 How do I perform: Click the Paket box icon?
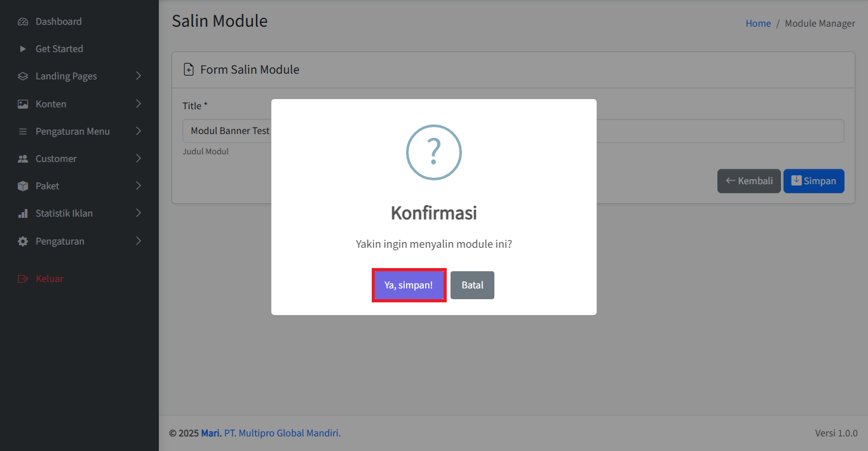coord(23,186)
